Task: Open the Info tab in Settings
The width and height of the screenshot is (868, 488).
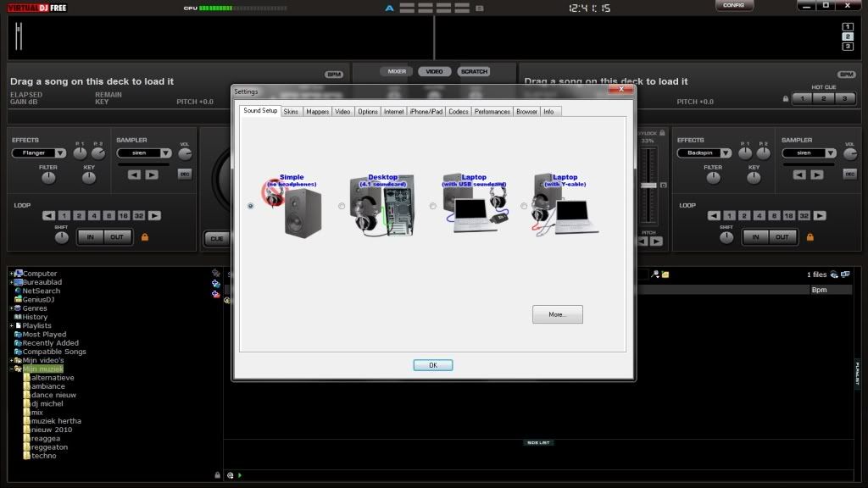Action: coord(548,112)
